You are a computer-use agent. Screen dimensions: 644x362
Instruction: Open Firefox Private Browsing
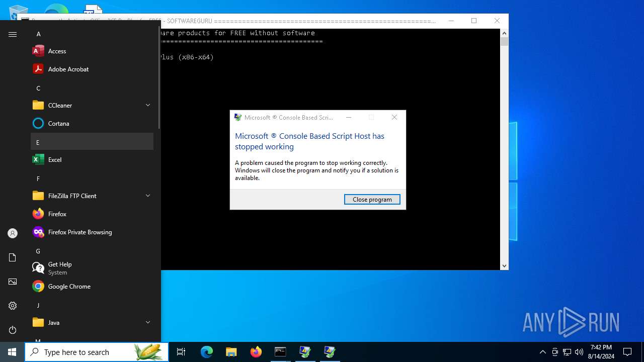tap(92, 232)
